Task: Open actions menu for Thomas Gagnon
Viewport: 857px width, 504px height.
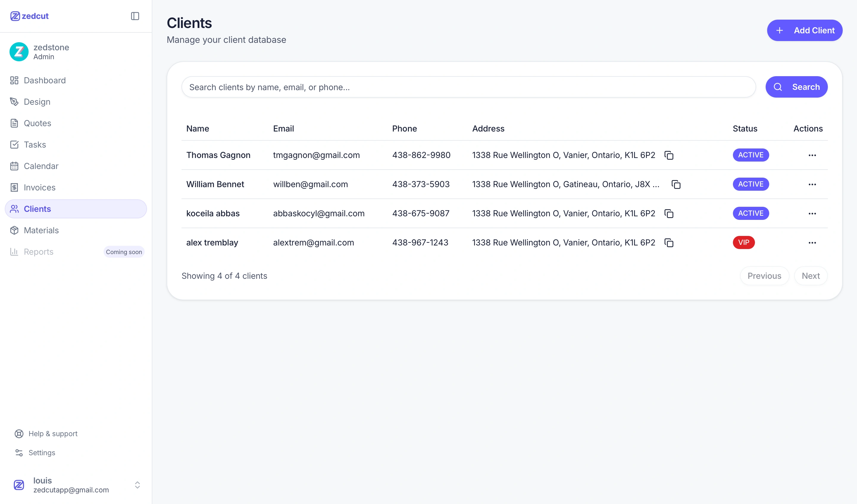Action: [x=812, y=155]
